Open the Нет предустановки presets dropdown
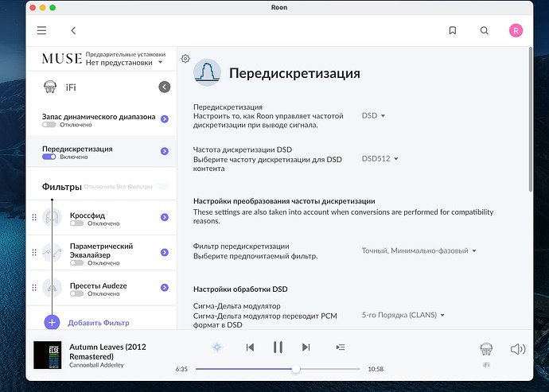 (x=124, y=63)
